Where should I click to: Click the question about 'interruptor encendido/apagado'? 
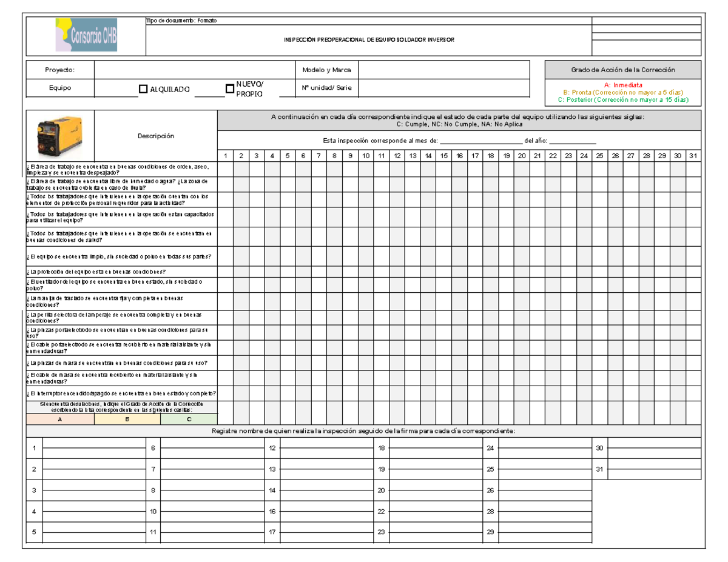(x=121, y=393)
